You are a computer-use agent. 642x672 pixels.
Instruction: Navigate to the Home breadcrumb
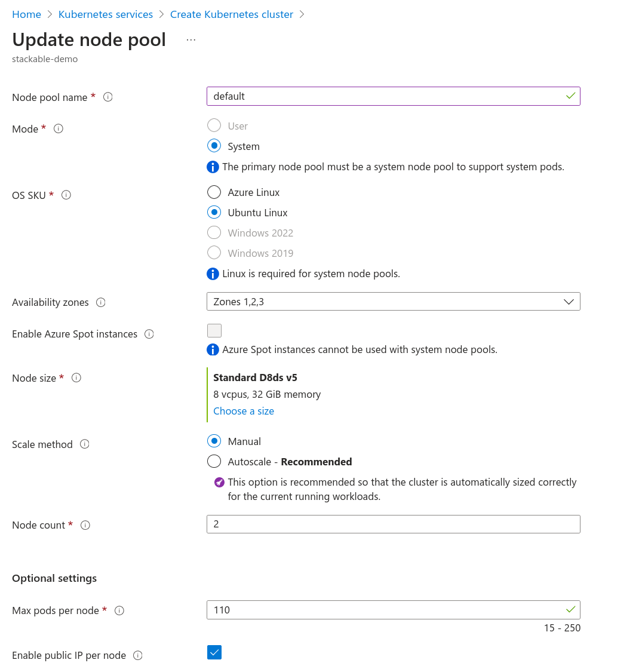pyautogui.click(x=26, y=14)
